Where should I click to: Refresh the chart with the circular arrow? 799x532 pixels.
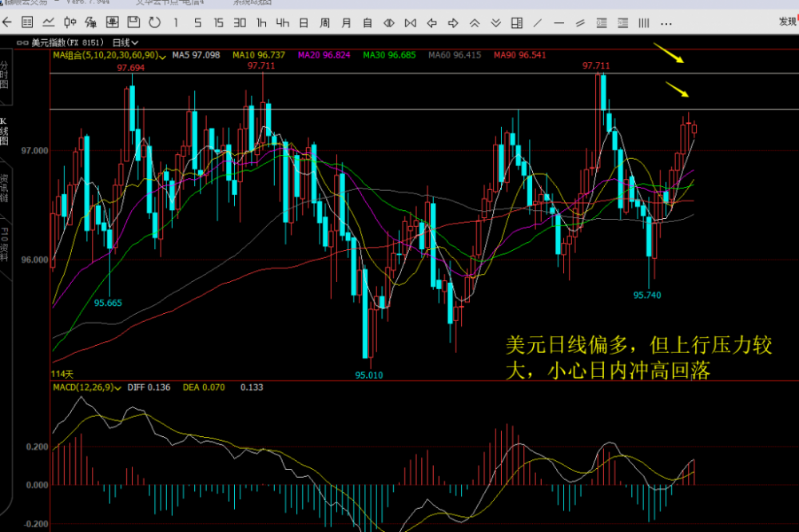coord(154,22)
